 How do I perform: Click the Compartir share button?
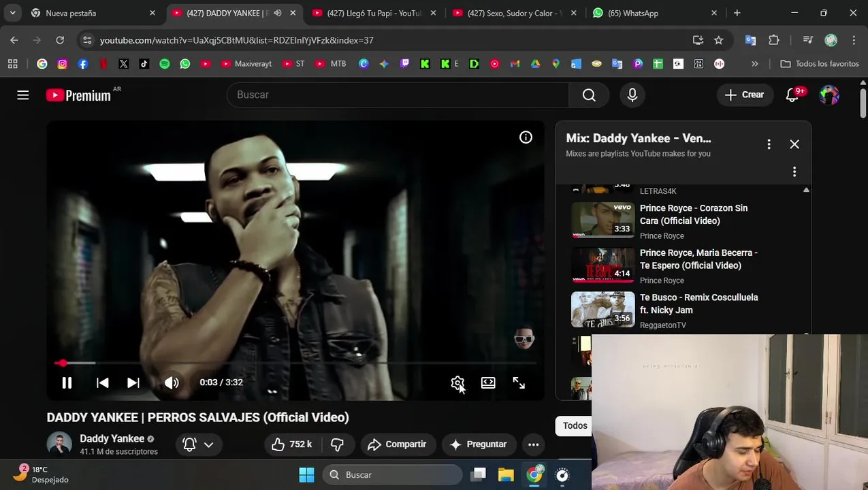coord(397,444)
